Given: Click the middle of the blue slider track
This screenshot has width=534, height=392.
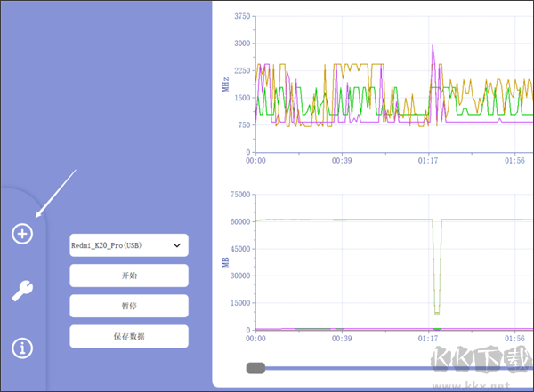Looking at the screenshot, I should tap(392, 368).
